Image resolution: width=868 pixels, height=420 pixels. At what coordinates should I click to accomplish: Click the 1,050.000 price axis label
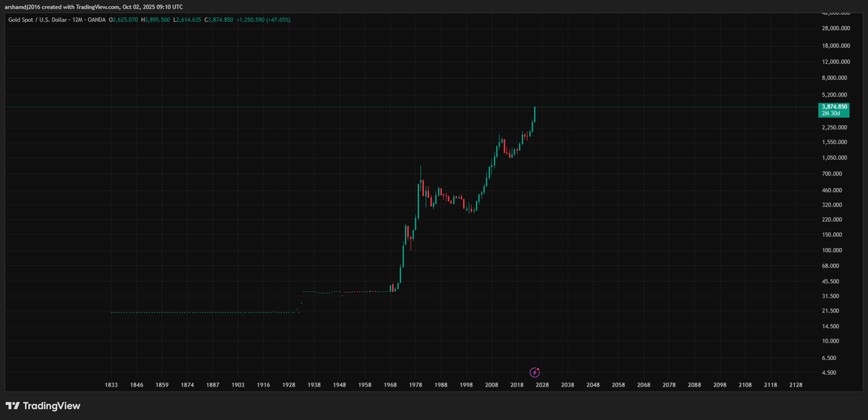click(x=834, y=158)
